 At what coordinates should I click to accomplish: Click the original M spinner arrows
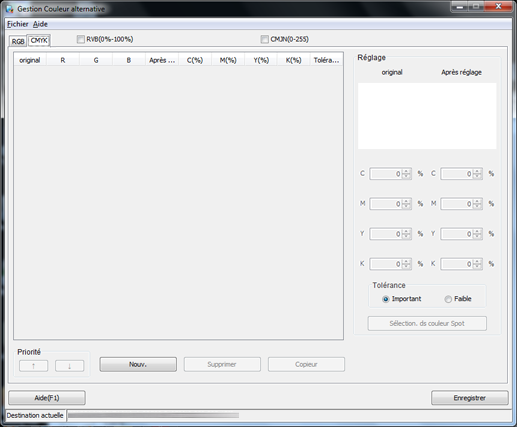[406, 204]
